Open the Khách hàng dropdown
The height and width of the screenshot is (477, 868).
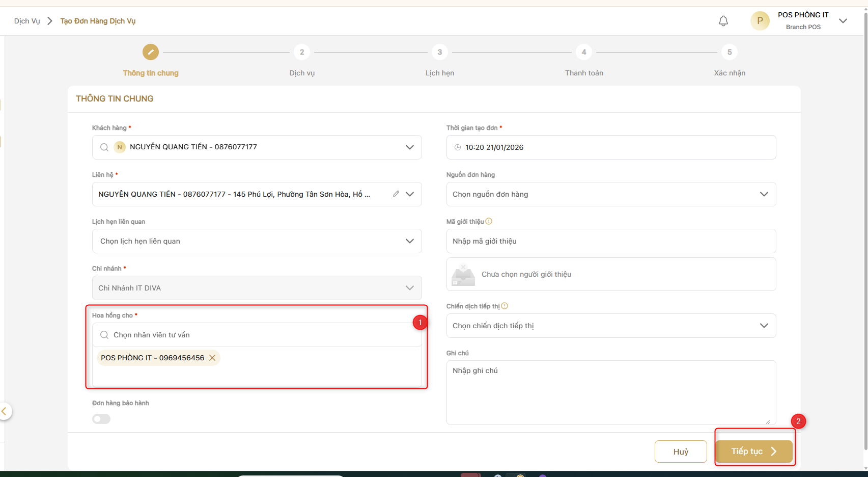(x=409, y=147)
